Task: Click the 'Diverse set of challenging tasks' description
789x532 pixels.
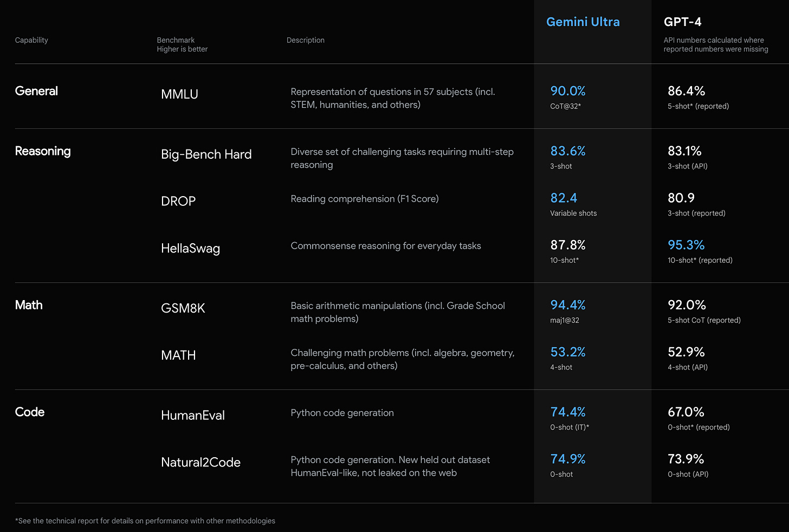Action: point(402,158)
